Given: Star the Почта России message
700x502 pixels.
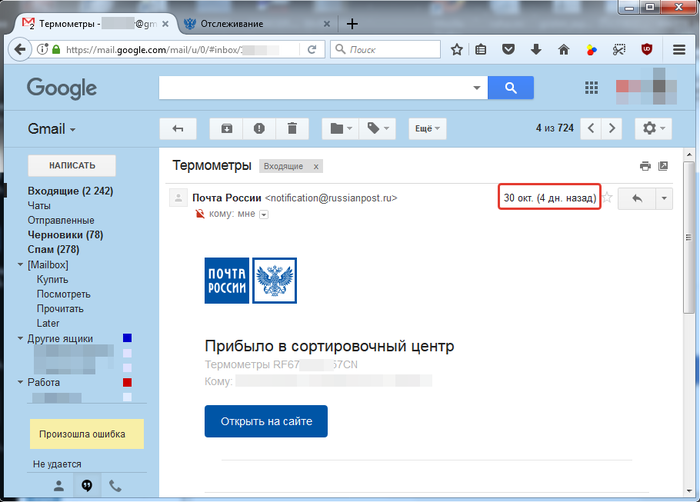Looking at the screenshot, I should click(x=607, y=198).
